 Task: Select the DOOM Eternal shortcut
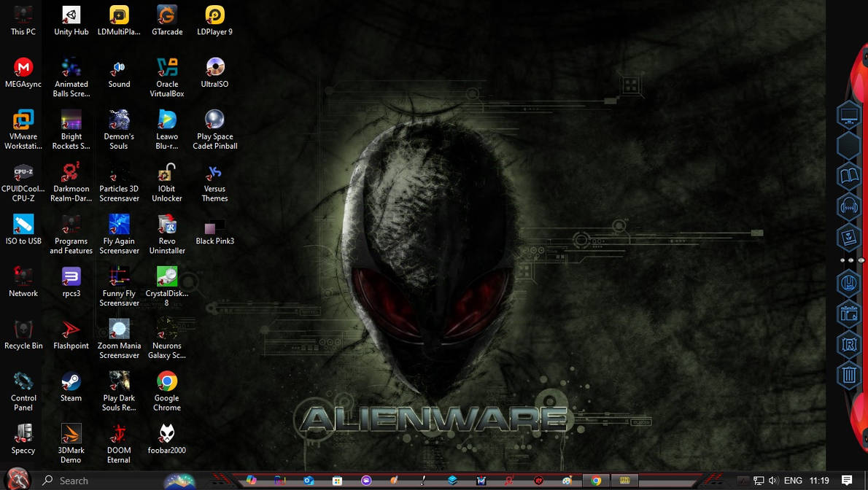119,443
